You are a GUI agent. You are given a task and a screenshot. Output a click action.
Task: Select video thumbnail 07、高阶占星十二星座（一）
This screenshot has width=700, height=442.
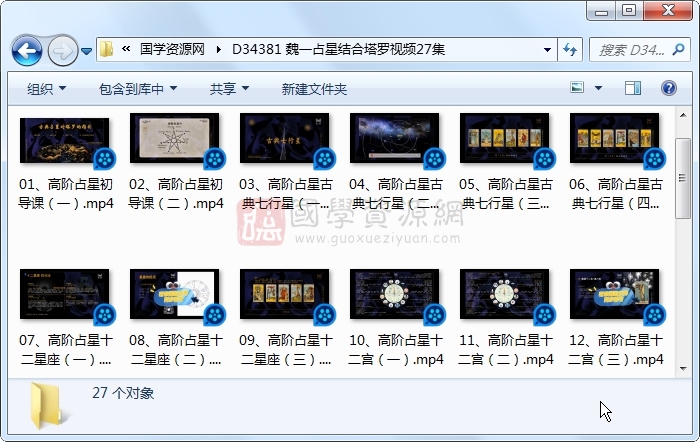pos(65,294)
